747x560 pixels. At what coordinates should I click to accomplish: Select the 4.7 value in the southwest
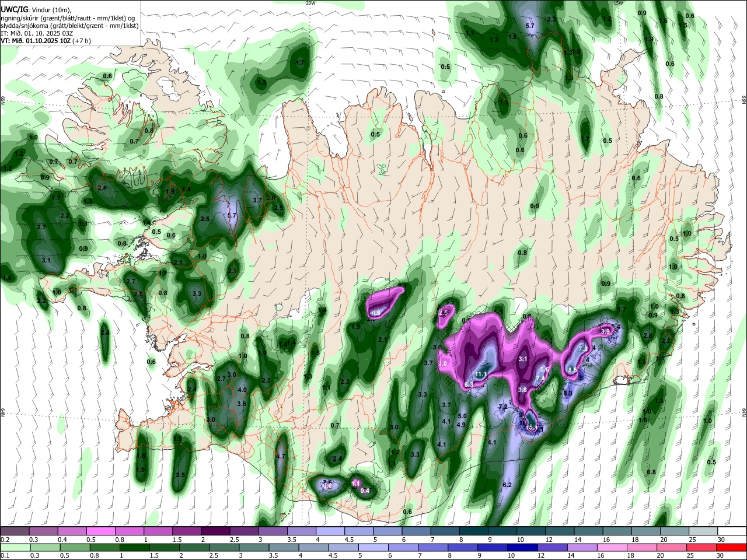click(280, 456)
